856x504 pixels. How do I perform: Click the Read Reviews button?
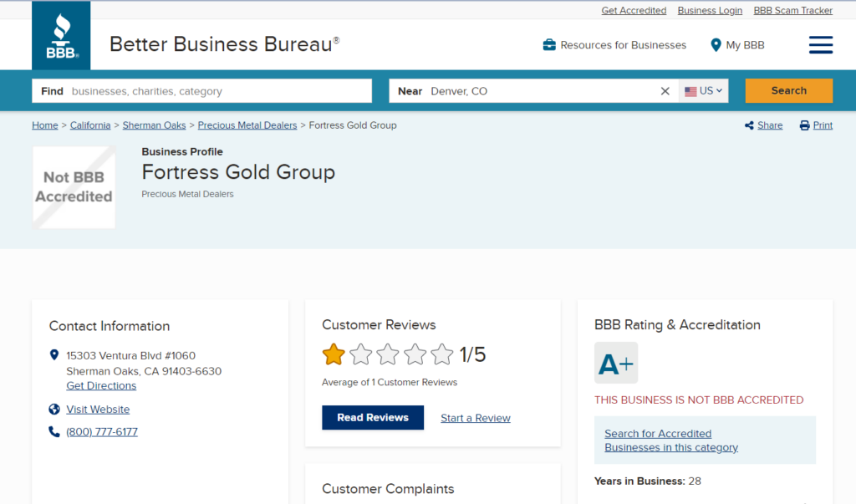[373, 418]
